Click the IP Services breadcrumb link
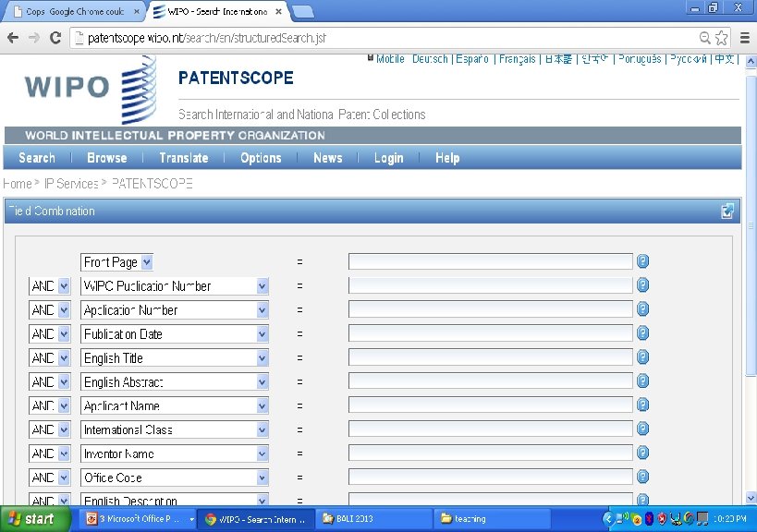This screenshot has height=532, width=757. coord(71,184)
